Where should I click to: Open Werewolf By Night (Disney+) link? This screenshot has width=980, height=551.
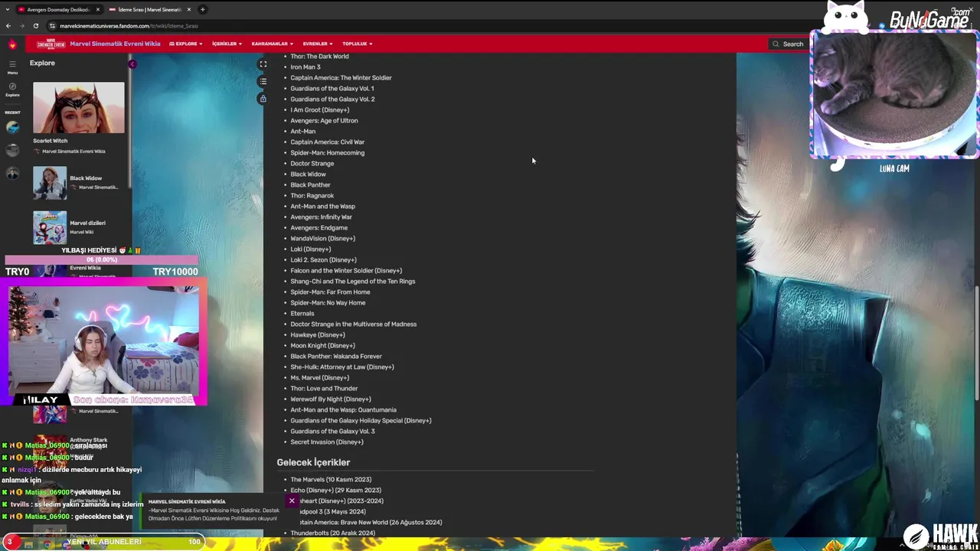click(330, 399)
